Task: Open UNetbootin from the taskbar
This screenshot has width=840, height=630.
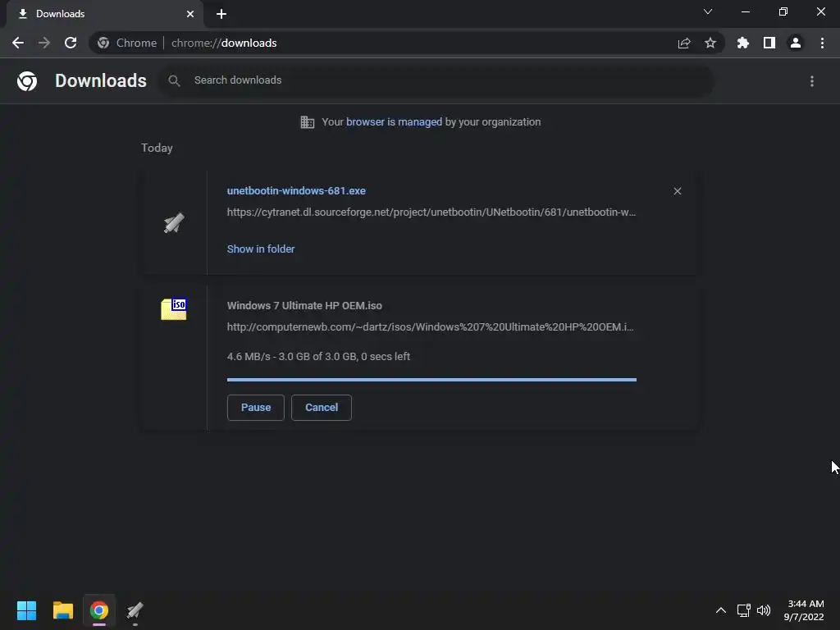Action: coord(135,610)
